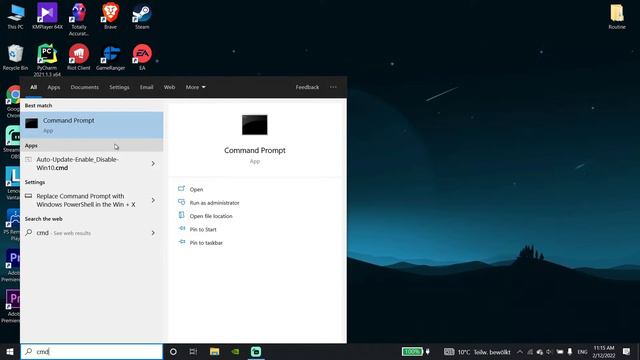The image size is (640, 360).
Task: Open search options ellipsis menu
Action: 333,87
